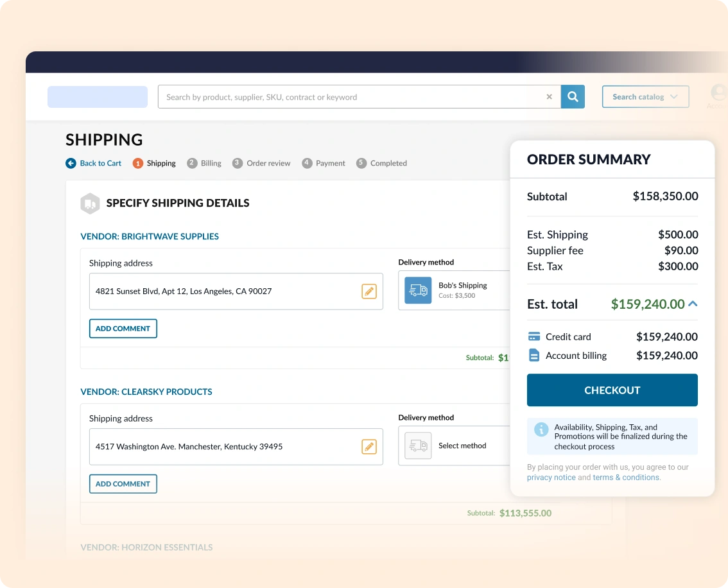Image resolution: width=728 pixels, height=588 pixels.
Task: Open Bob's Shipping delivery method selector
Action: (454, 290)
